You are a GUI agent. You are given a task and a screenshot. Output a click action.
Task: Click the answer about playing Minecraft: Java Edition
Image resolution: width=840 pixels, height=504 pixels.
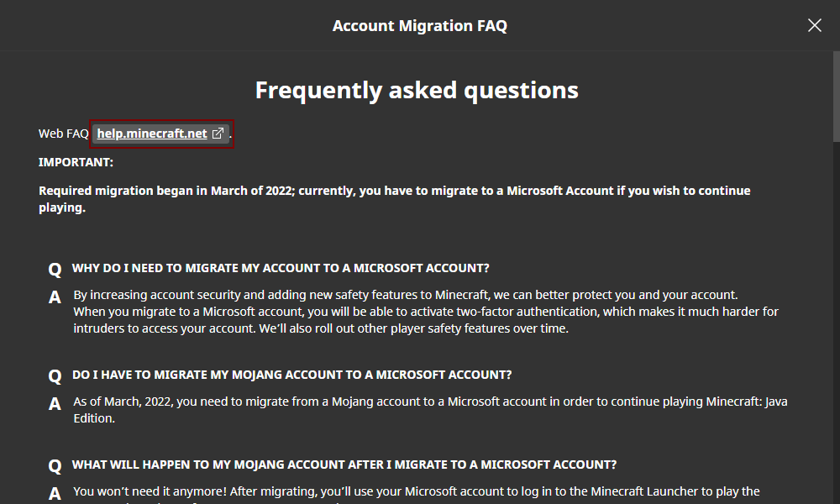click(430, 410)
